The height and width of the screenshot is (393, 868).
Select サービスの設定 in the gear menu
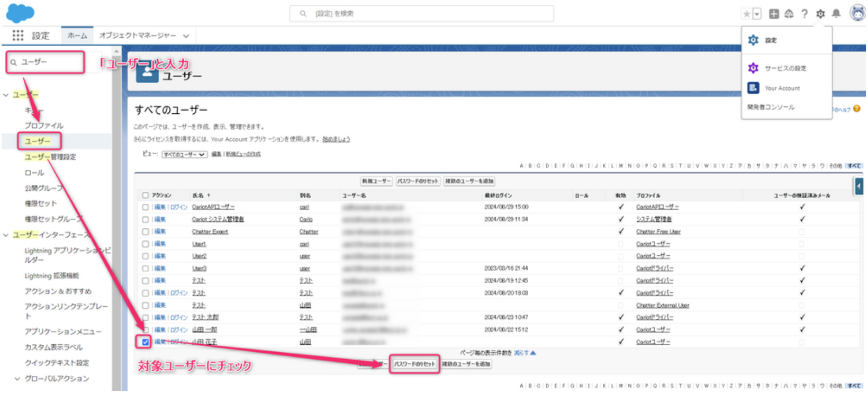[785, 68]
